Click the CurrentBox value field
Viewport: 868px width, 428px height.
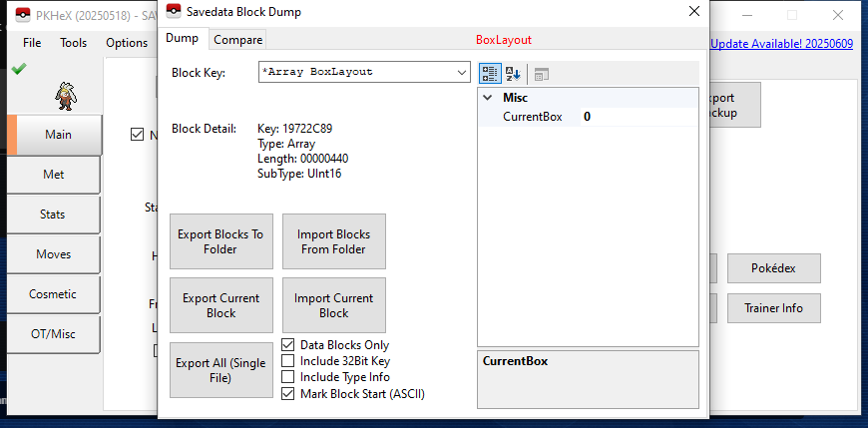coord(639,117)
